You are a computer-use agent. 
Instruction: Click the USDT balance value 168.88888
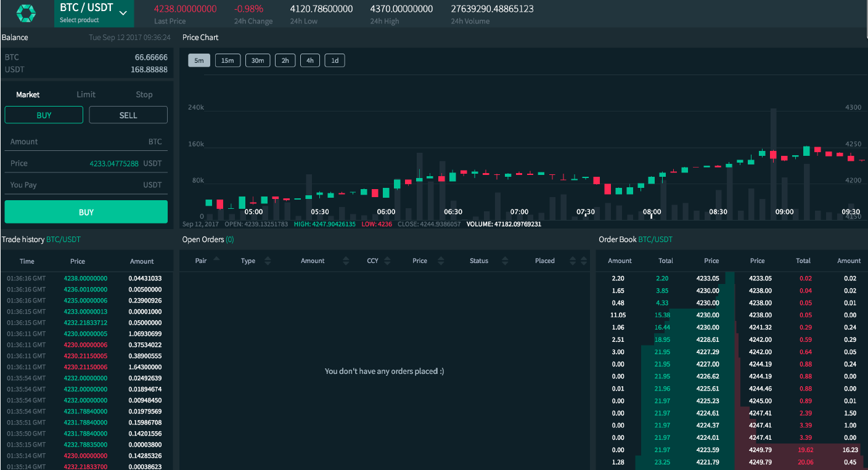pos(149,70)
